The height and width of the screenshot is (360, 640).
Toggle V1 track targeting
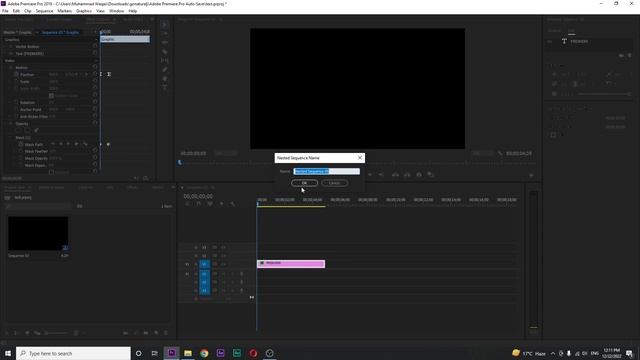tap(204, 264)
